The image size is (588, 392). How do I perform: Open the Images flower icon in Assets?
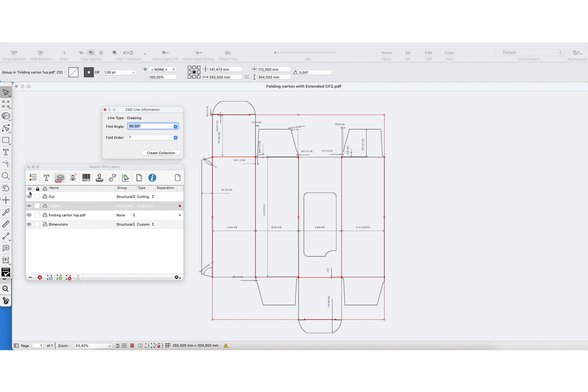(x=72, y=177)
